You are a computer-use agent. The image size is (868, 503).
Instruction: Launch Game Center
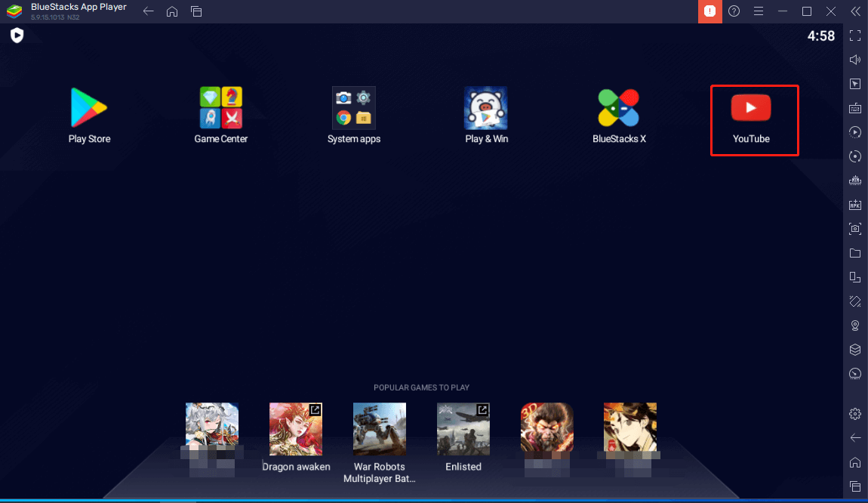tap(221, 115)
